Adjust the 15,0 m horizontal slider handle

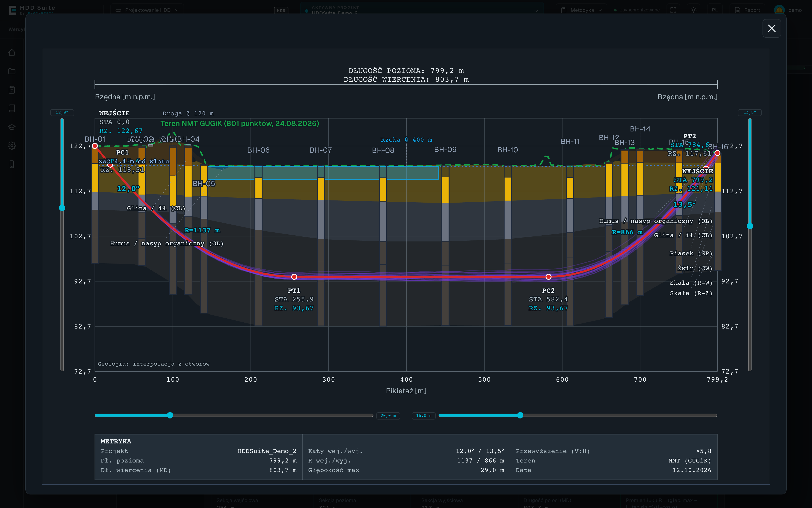(520, 415)
